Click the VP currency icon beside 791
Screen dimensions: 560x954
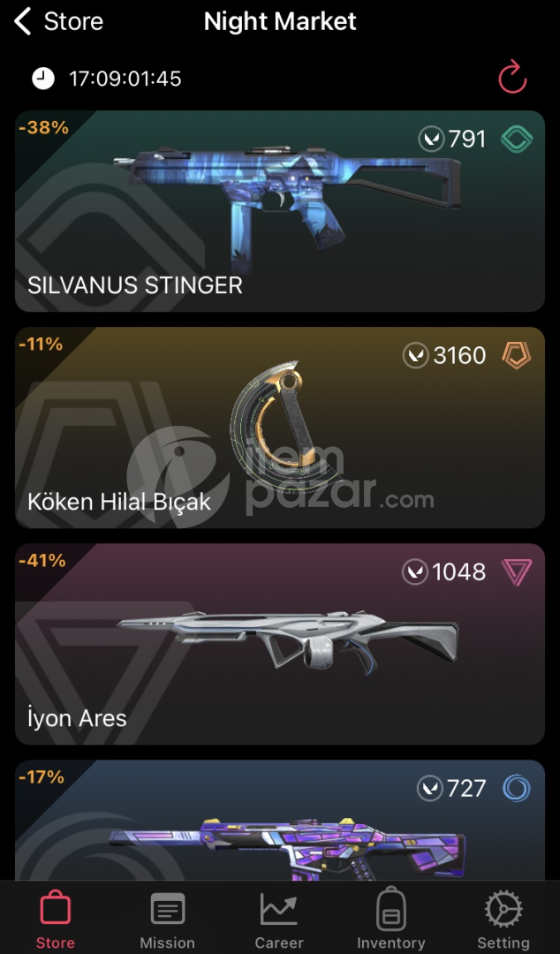pyautogui.click(x=432, y=140)
